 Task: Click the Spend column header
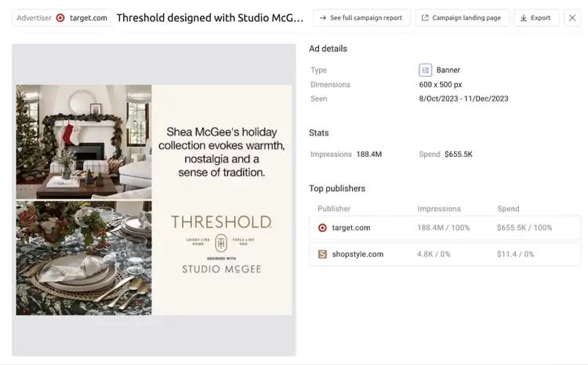[508, 209]
